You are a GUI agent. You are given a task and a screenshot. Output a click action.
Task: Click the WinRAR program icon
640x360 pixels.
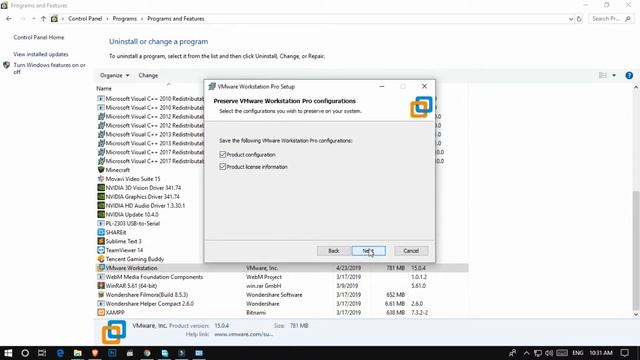coord(101,286)
